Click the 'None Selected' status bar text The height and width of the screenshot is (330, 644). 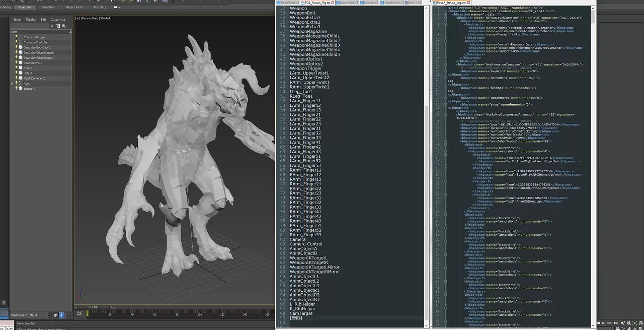[26, 323]
